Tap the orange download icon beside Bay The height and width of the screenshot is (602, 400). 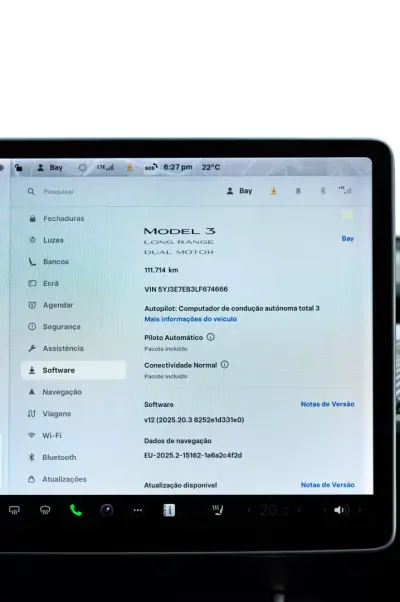point(274,191)
